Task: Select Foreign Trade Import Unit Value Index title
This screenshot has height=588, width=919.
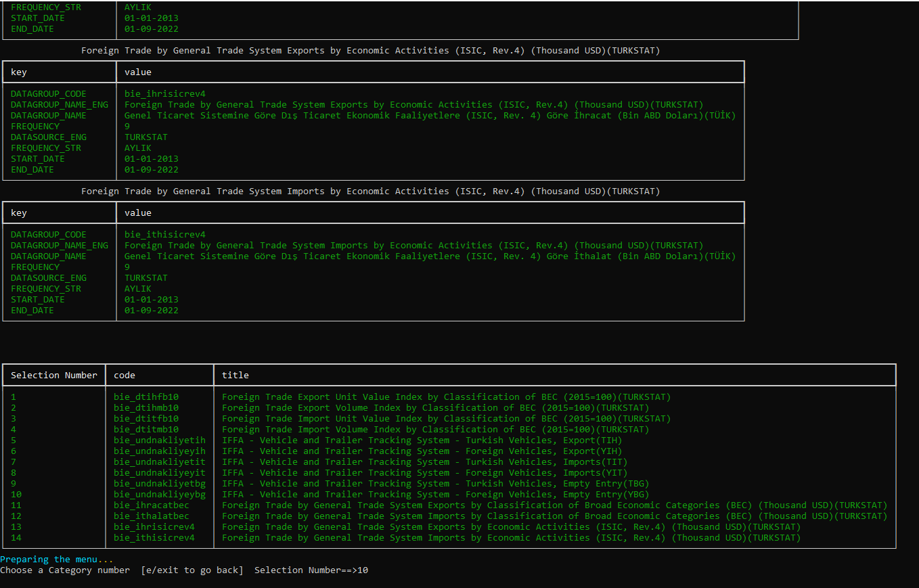Action: click(446, 419)
